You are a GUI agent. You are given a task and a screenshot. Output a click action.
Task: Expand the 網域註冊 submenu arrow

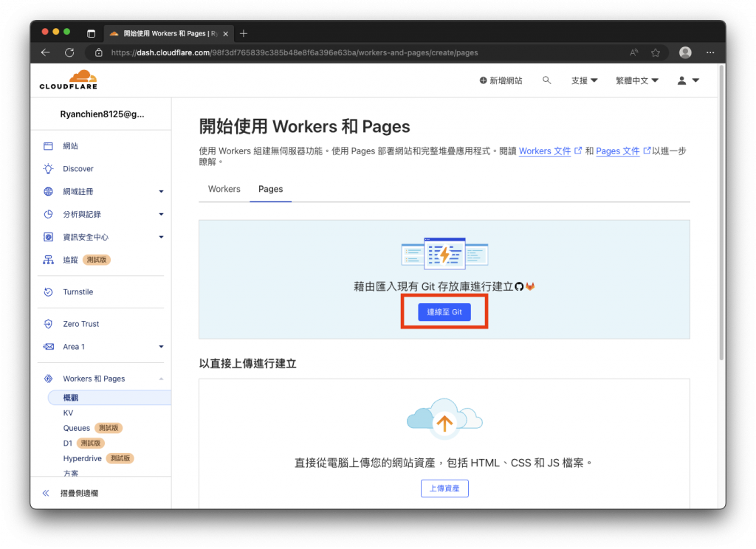161,191
